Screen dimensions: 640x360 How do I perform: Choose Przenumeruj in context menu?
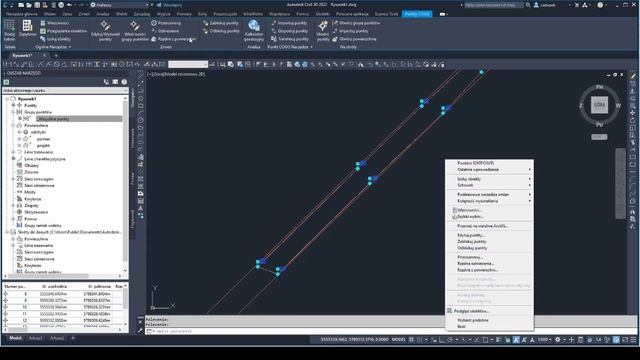click(x=470, y=258)
